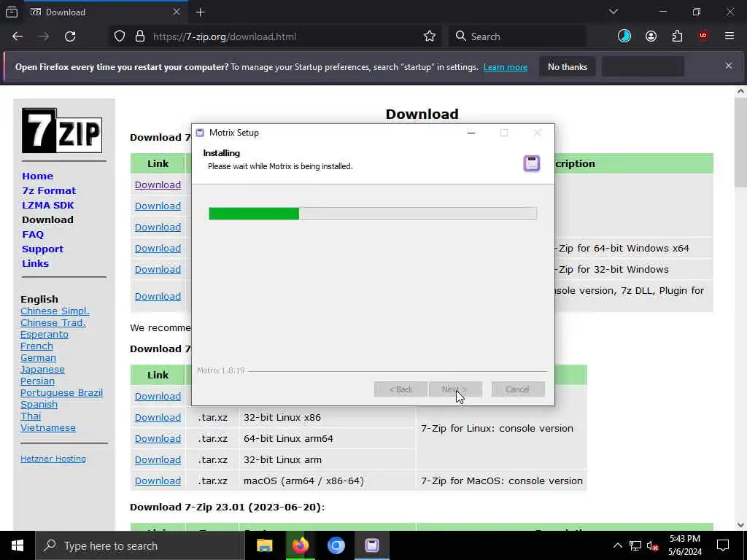Open a new tab with plus icon
The image size is (747, 560).
tap(200, 12)
